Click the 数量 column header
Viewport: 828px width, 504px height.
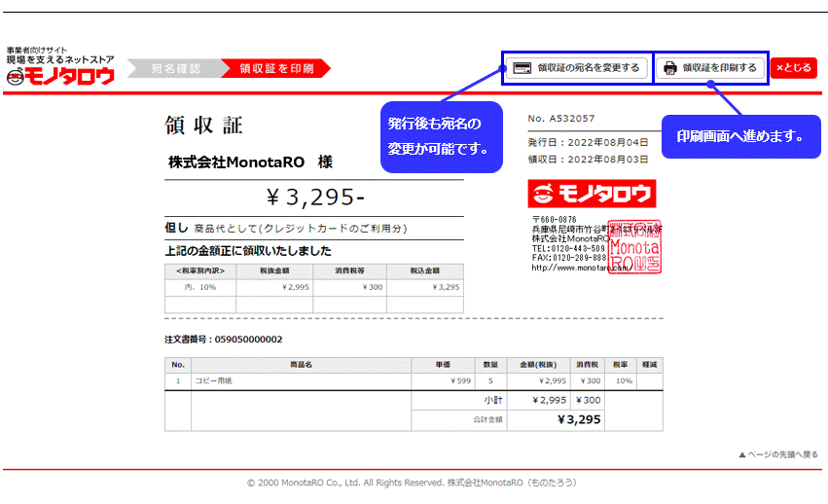[x=490, y=365]
